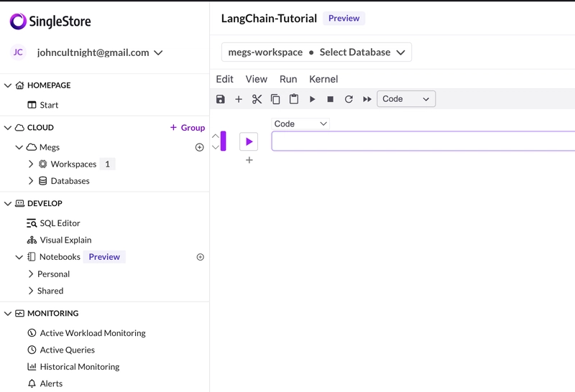This screenshot has width=575, height=392.
Task: Open Active Workload Monitoring
Action: (93, 333)
